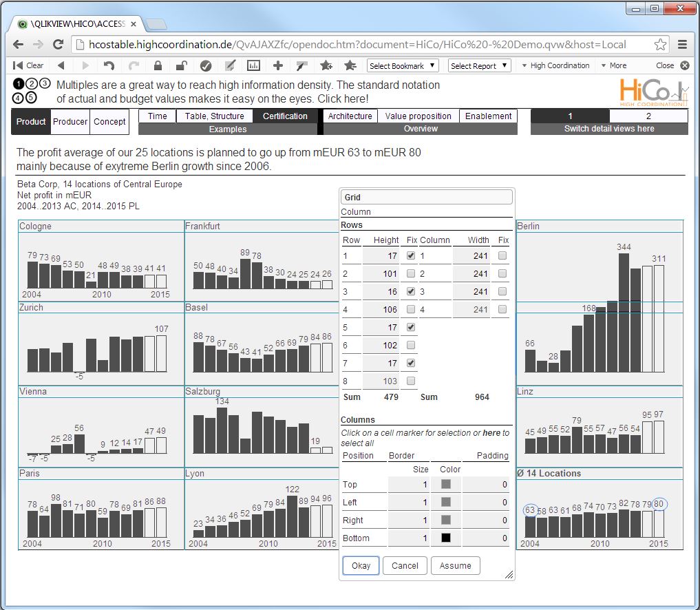Click the Undo layout change icon

click(x=109, y=65)
